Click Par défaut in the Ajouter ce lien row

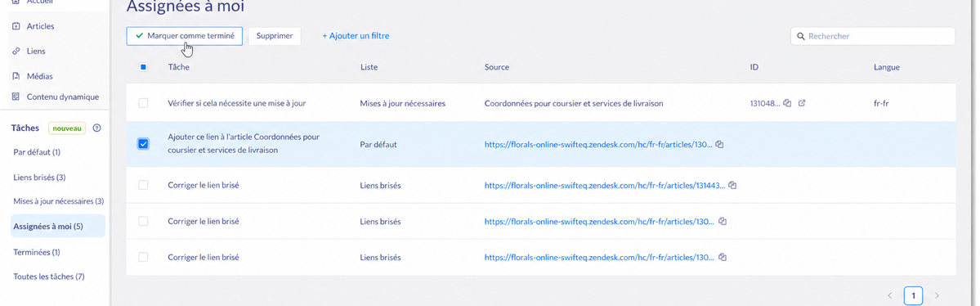point(378,145)
